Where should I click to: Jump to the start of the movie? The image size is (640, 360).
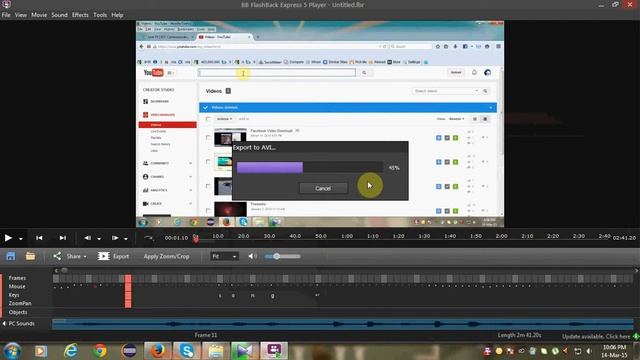[x=39, y=238]
